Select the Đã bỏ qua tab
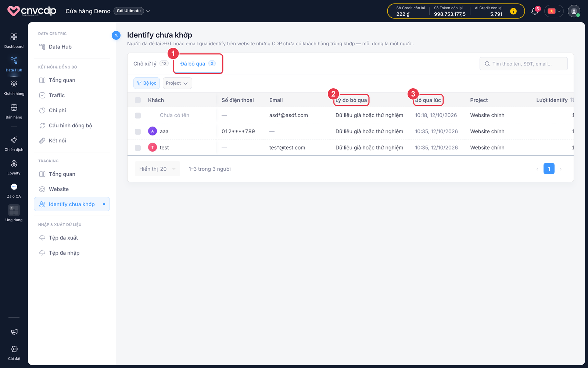The width and height of the screenshot is (588, 368). [x=198, y=64]
